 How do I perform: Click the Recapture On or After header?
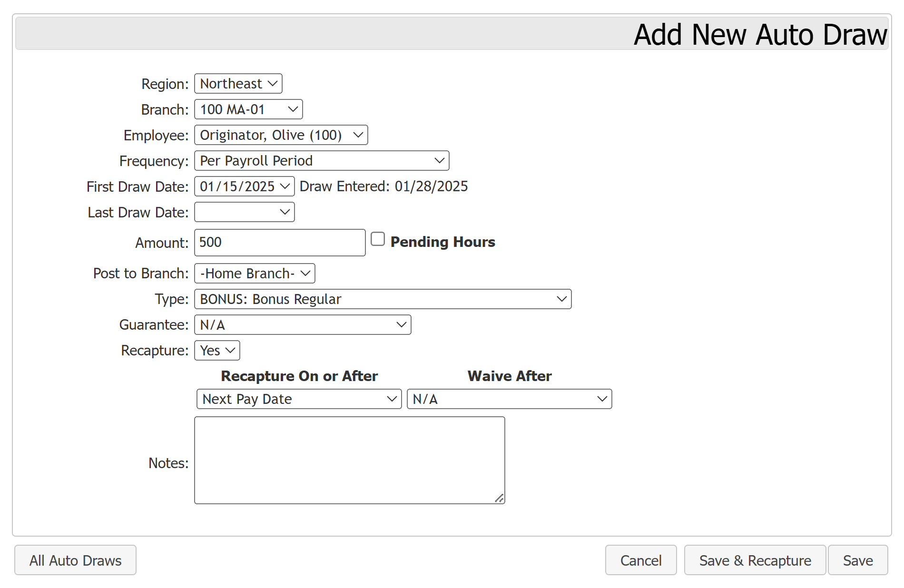coord(299,376)
